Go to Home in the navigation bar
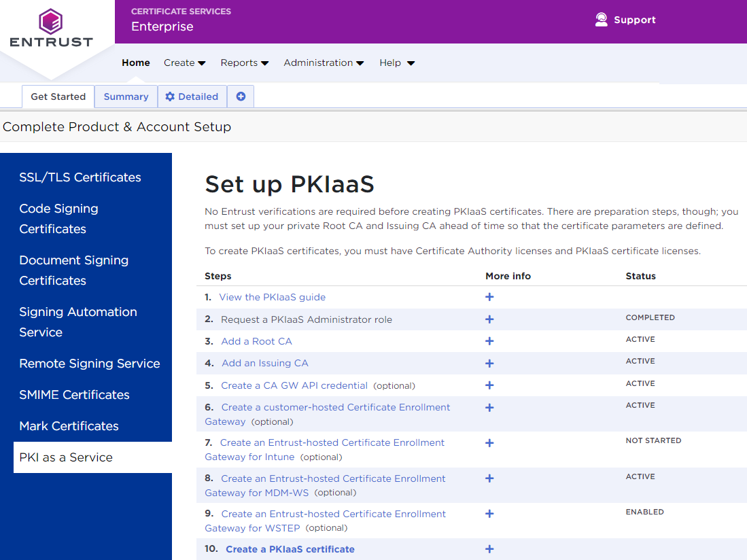 click(136, 63)
